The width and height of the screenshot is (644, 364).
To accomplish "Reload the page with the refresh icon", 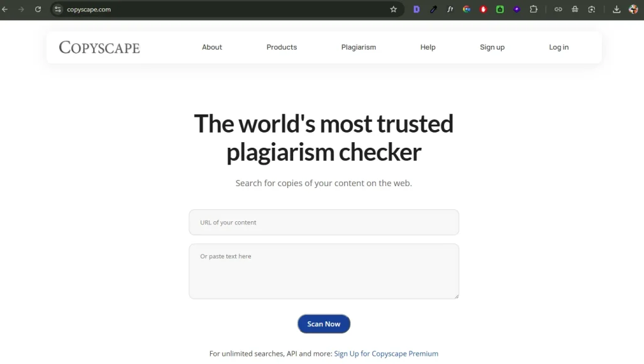I will [x=38, y=9].
